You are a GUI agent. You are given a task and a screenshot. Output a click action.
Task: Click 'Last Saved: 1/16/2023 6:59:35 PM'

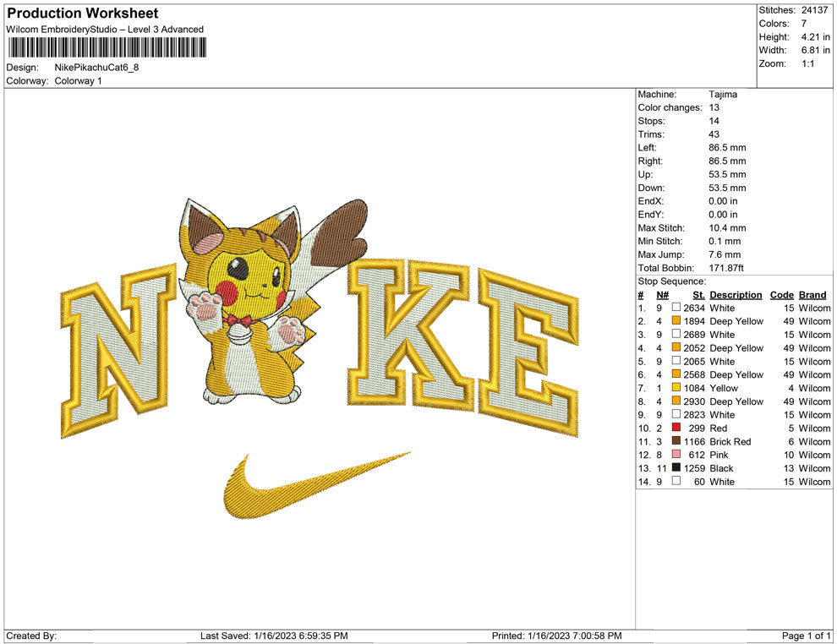(274, 636)
